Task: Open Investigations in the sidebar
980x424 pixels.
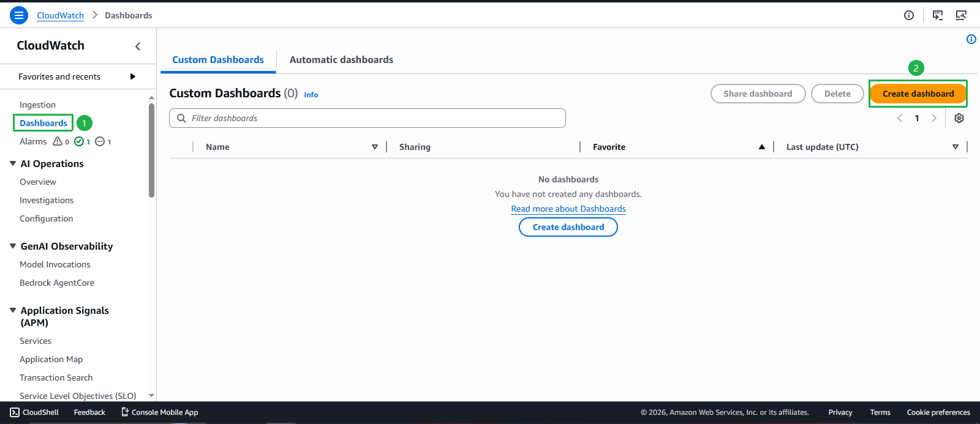Action: click(x=47, y=200)
